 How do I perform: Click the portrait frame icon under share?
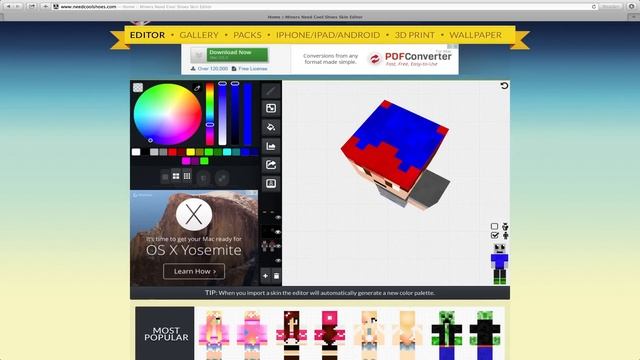pos(271,183)
